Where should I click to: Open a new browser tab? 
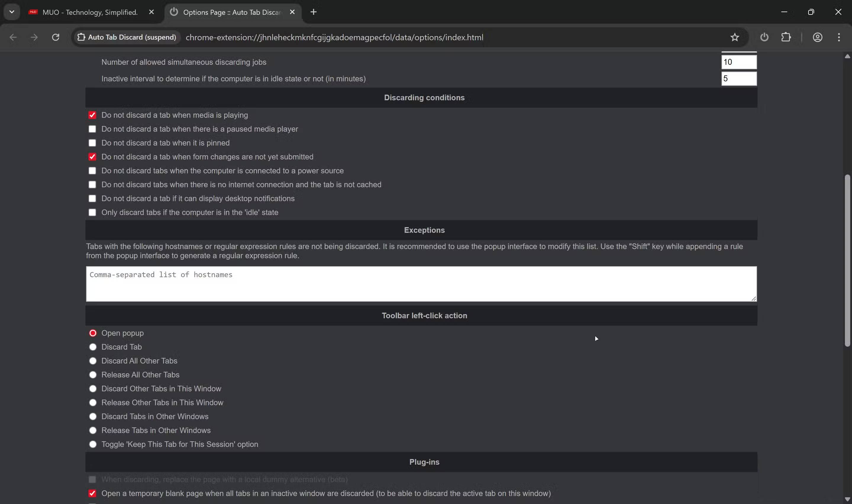[x=313, y=12]
